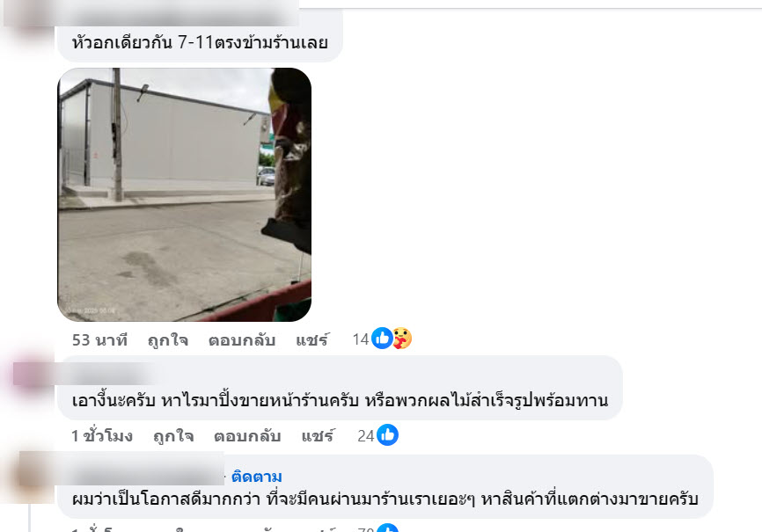Screen dimensions: 762x532
Task: Follow the third commenter via ติดตาม link
Action: 257,477
